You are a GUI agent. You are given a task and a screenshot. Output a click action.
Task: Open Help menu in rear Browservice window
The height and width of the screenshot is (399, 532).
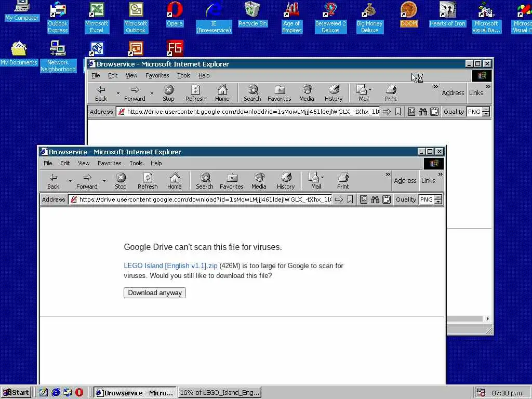click(204, 75)
